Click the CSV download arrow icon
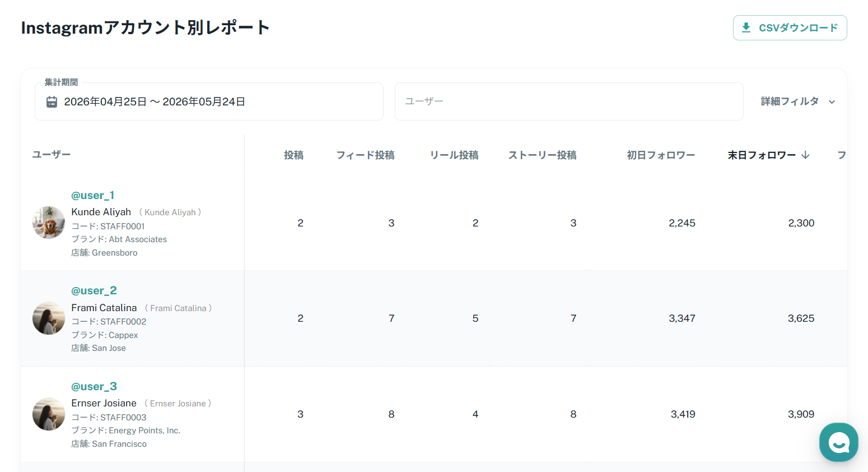Image resolution: width=868 pixels, height=472 pixels. (746, 27)
